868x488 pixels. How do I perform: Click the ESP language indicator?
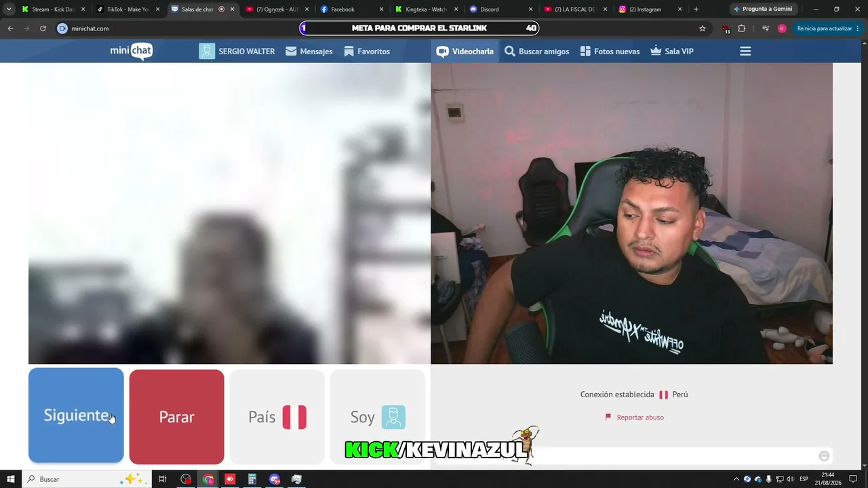coord(804,479)
